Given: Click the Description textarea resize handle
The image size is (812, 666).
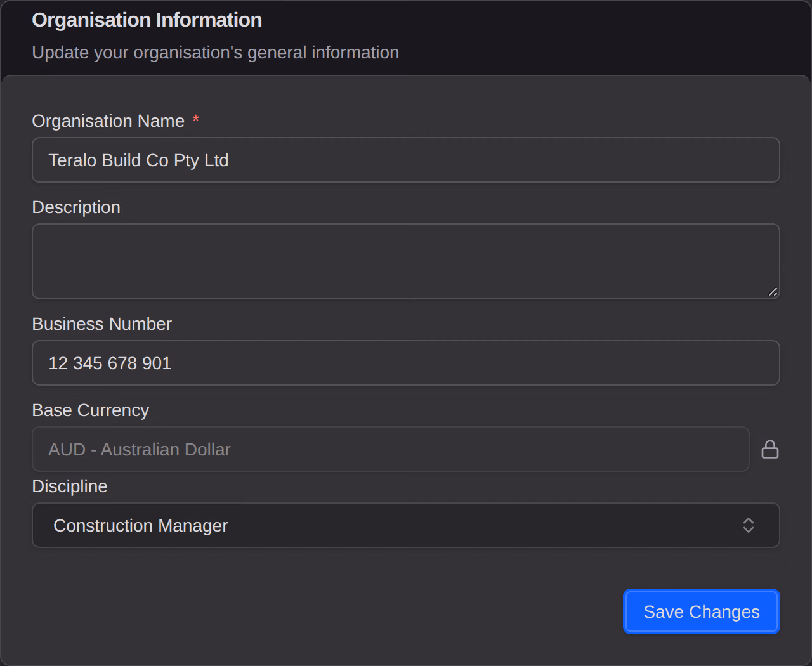Looking at the screenshot, I should (773, 292).
